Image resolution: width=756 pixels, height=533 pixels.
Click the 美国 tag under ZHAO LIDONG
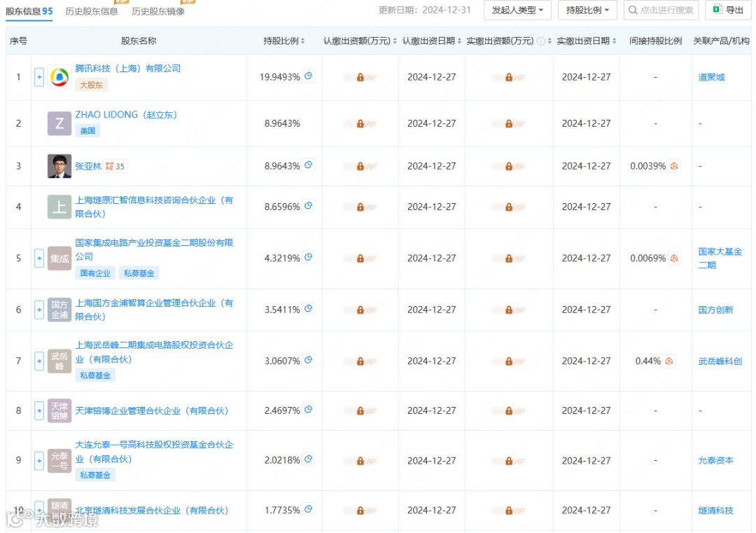[87, 131]
